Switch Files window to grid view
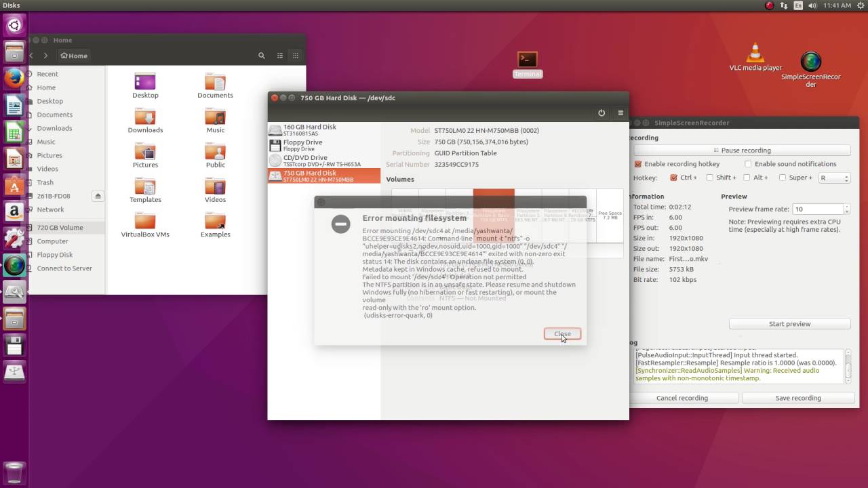This screenshot has width=868, height=488. coord(296,56)
